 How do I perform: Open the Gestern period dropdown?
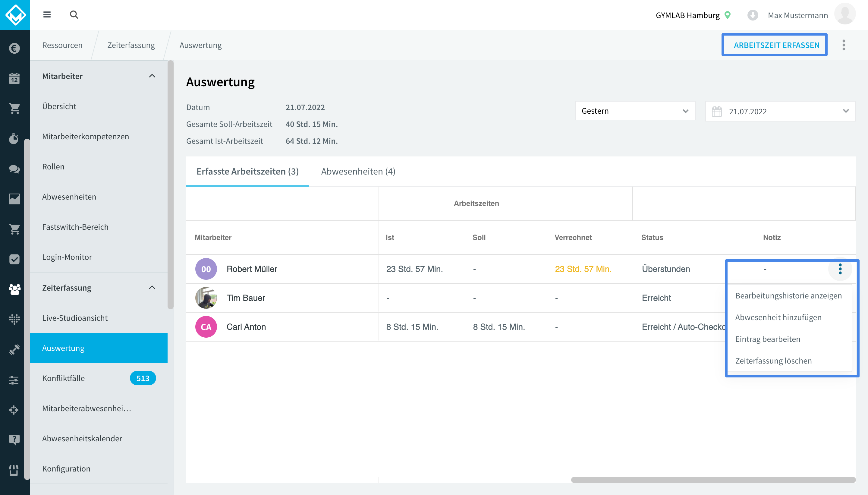tap(635, 111)
